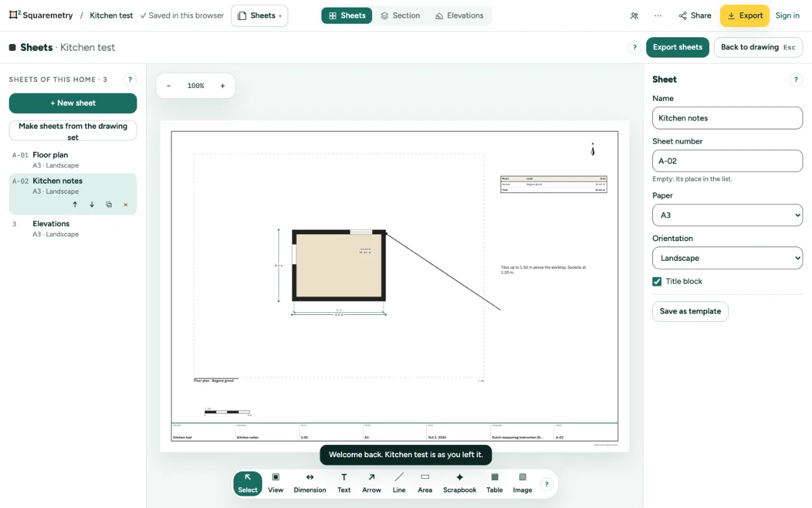Open the Sheets dropdown beside the file name

pyautogui.click(x=260, y=16)
